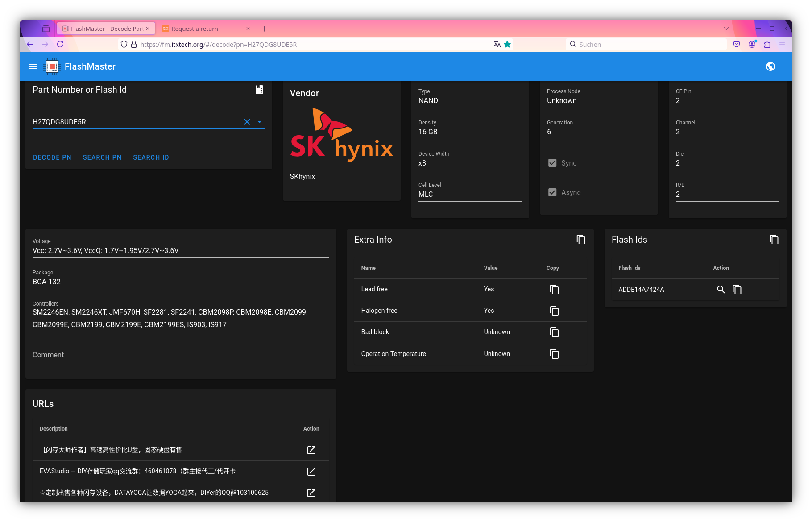The width and height of the screenshot is (812, 522).
Task: Select the ADDE14A7424A flash ID text
Action: click(x=641, y=290)
